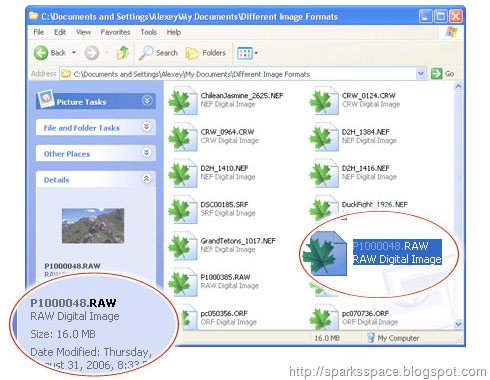The image size is (490, 380).
Task: Click the mountain preview thumbnail in Details
Action: (93, 226)
